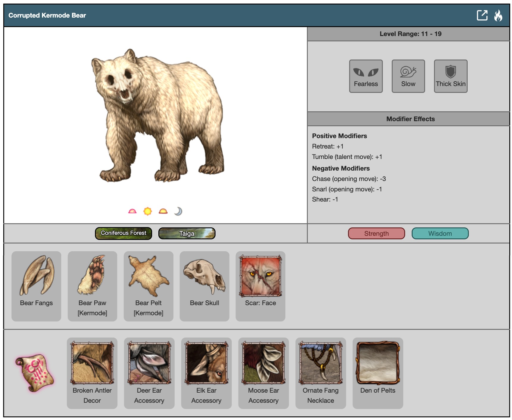
Task: Select the Thick Skin shield icon
Action: pos(450,76)
